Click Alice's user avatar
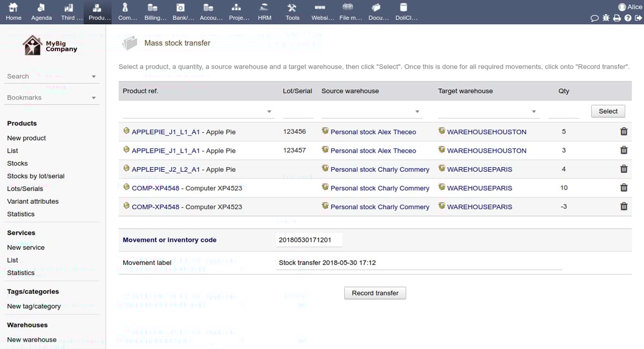The width and height of the screenshot is (644, 349). [x=621, y=6]
